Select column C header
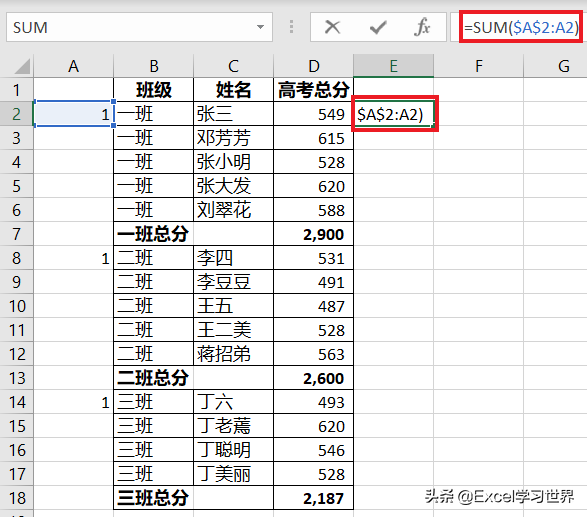 click(x=233, y=66)
